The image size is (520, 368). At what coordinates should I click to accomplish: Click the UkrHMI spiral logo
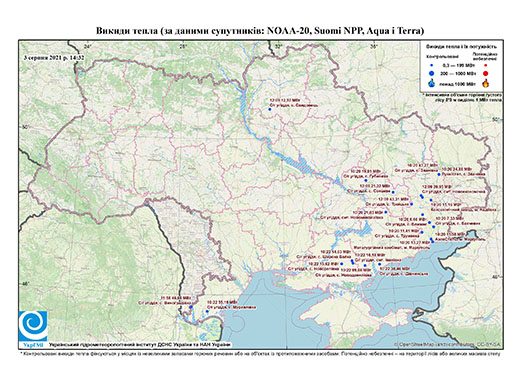coord(33,326)
